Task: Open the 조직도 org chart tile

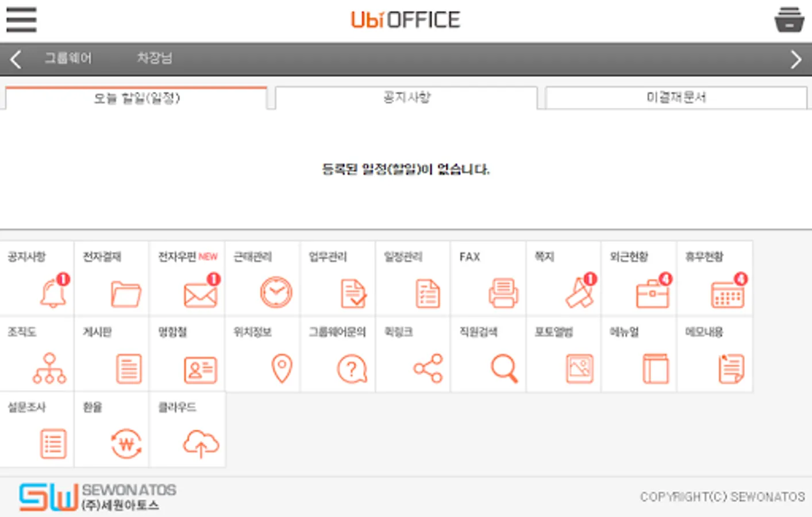Action: click(37, 354)
